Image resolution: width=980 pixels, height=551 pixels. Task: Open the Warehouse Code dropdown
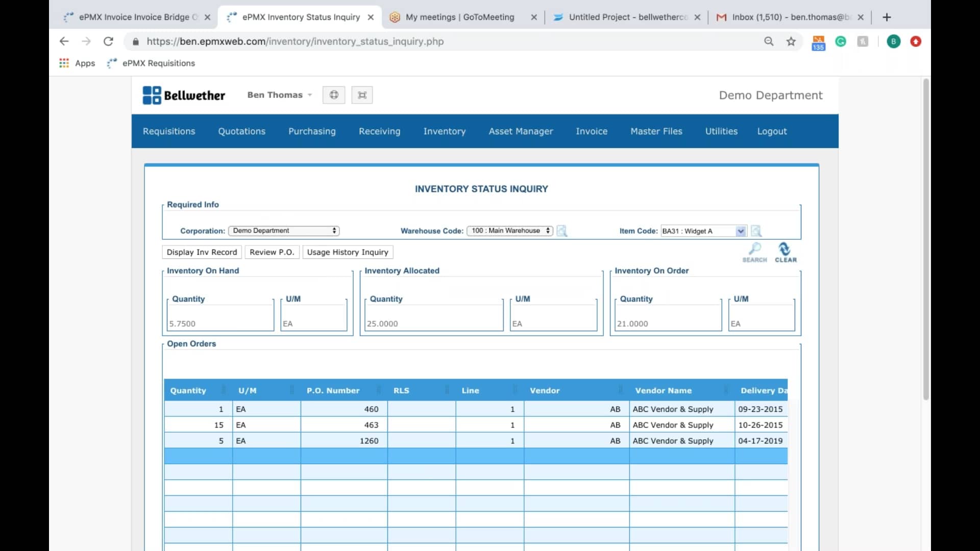(x=510, y=231)
